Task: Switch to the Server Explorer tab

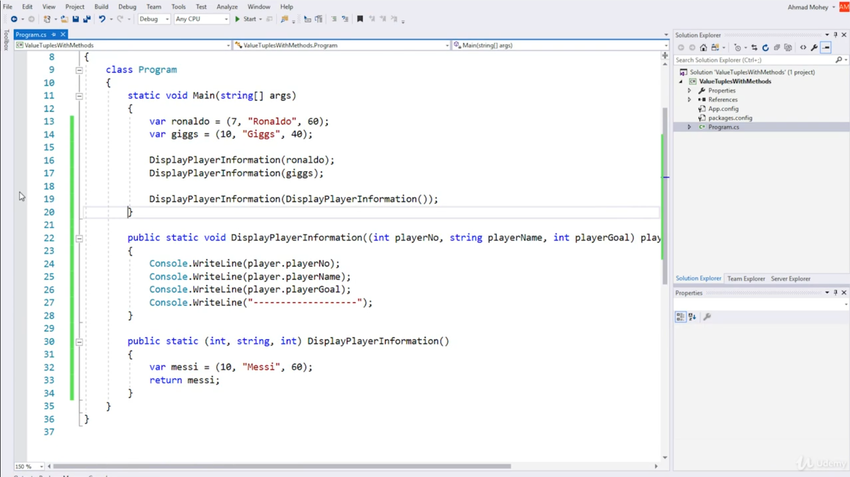Action: [x=790, y=279]
